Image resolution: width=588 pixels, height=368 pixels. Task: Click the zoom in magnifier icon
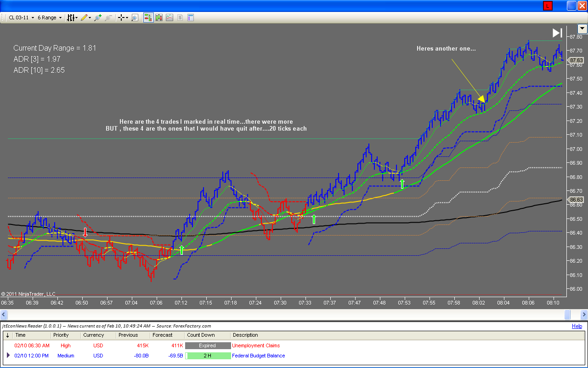[98, 17]
